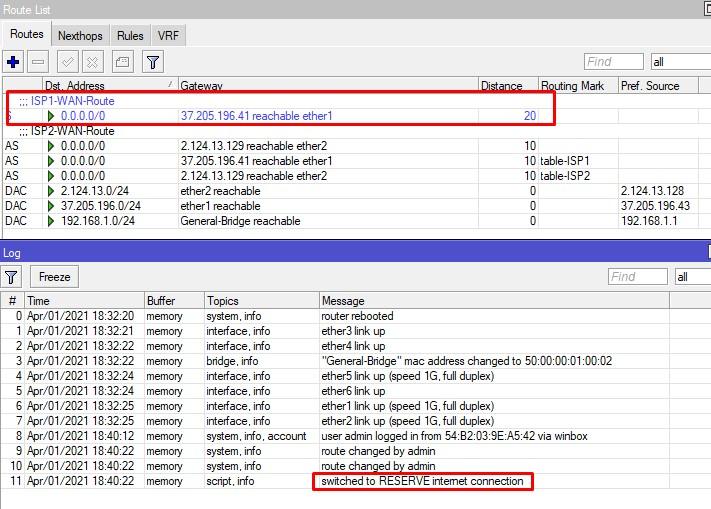Sort by Distance column header
This screenshot has width=711, height=509.
pyautogui.click(x=508, y=85)
